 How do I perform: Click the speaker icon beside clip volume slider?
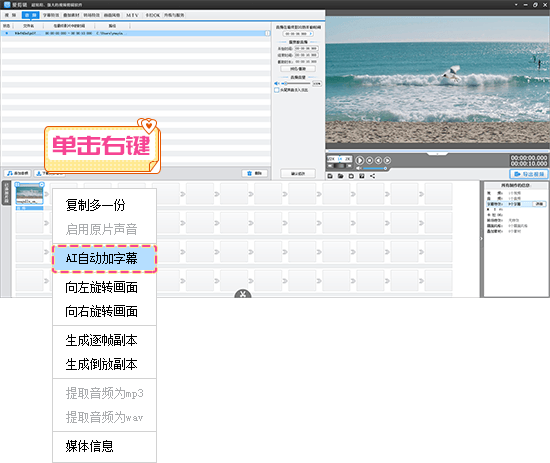277,83
